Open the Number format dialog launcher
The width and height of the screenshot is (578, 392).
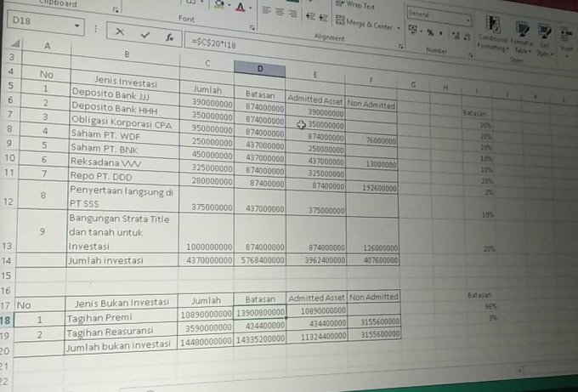click(x=471, y=54)
